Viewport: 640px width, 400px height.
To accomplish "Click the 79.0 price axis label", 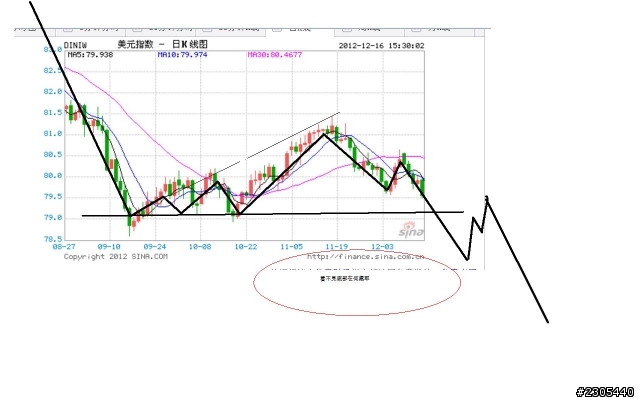I will click(x=53, y=218).
